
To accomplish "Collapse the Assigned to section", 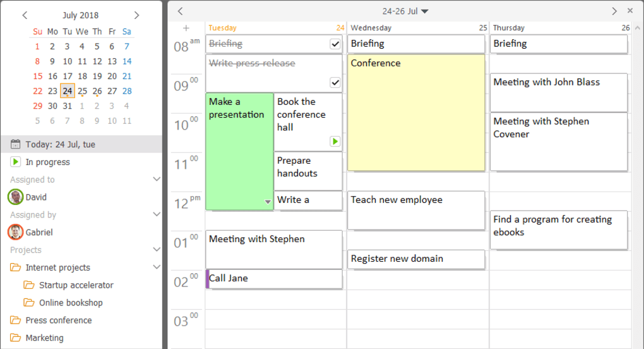I will (x=157, y=180).
